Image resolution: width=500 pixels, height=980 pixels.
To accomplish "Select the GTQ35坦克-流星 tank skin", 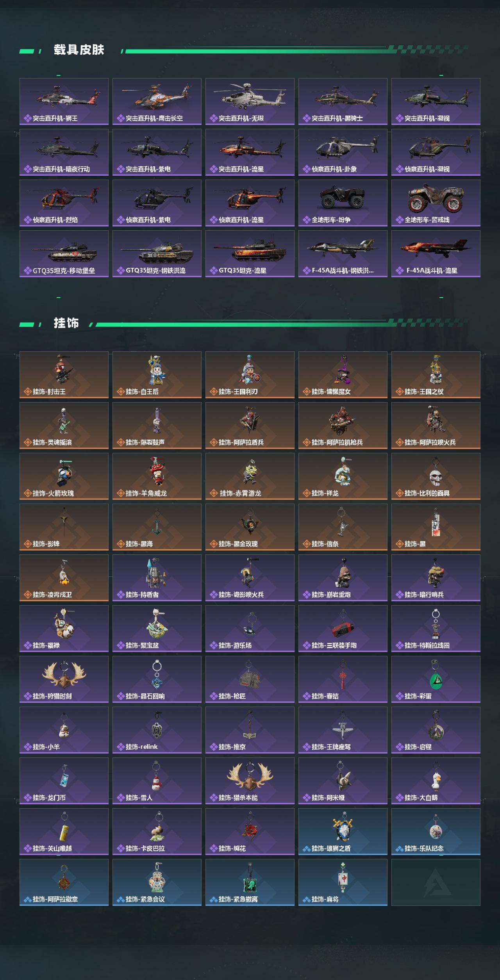I will 250,254.
